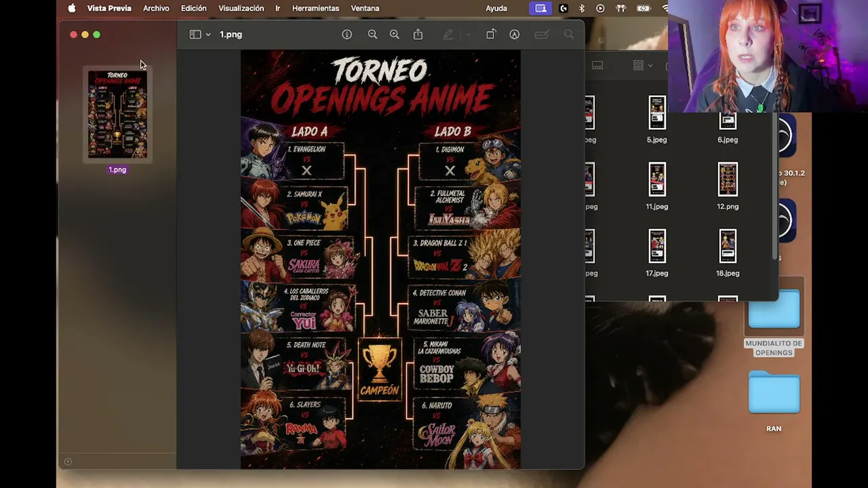
Task: Open the Ayuda menu
Action: pyautogui.click(x=496, y=8)
